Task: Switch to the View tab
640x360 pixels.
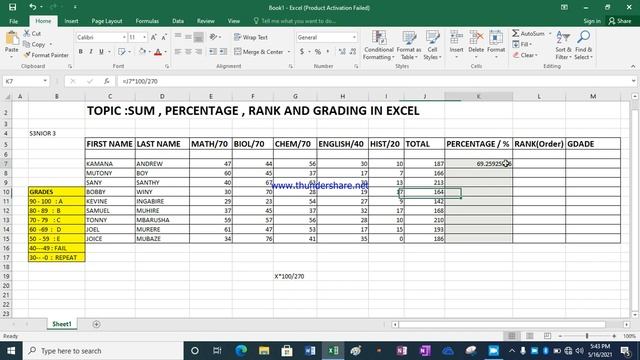Action: [233, 21]
